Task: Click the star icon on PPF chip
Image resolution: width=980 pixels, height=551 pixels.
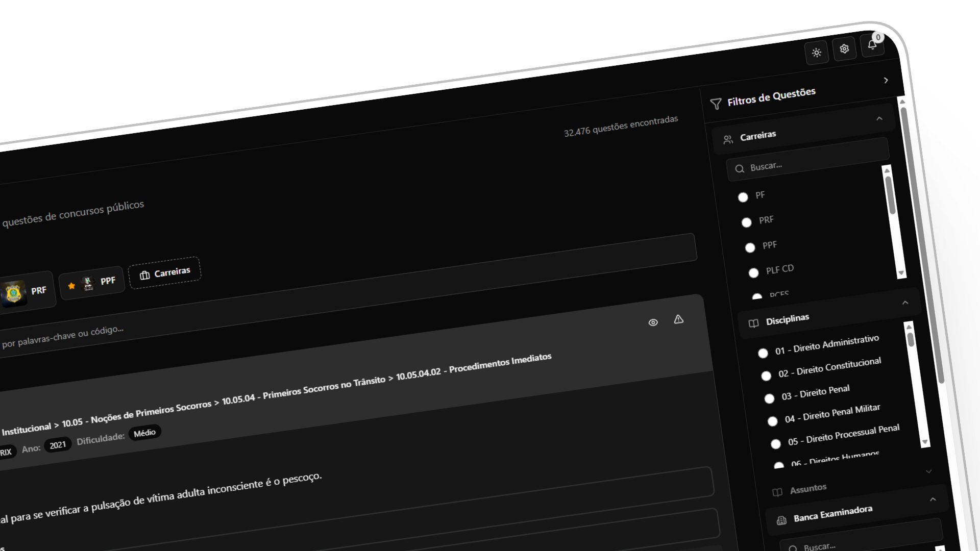Action: [71, 286]
